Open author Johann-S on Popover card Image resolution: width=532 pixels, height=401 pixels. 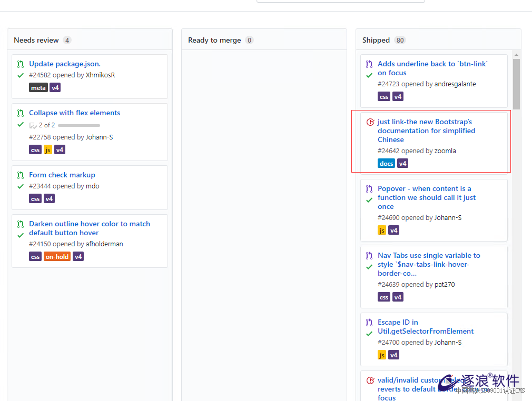coord(448,217)
